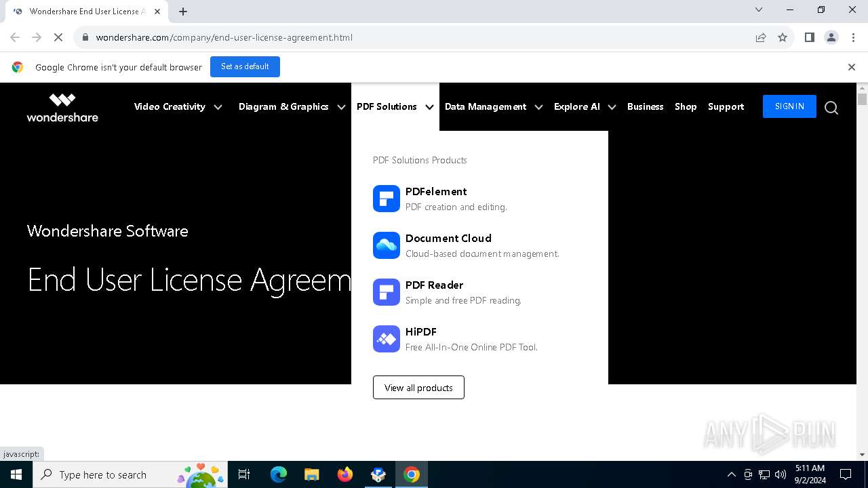Collapse PDF Solutions chevron

tap(429, 107)
